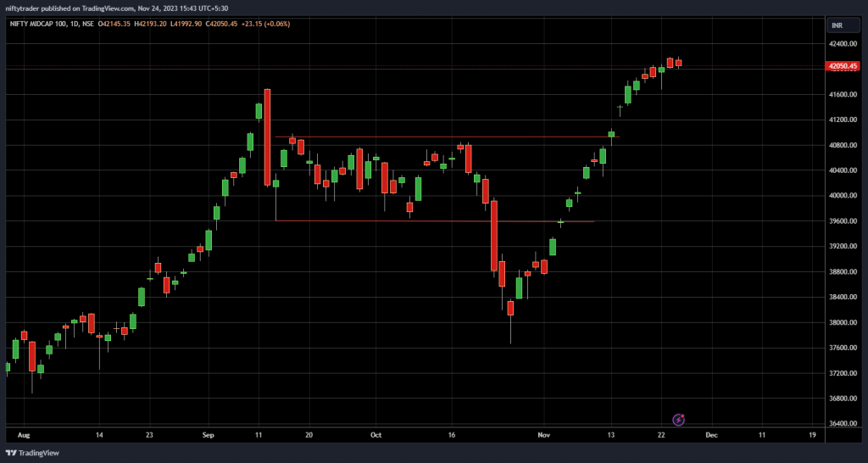868x463 pixels.
Task: Click the Dec label on the time axis
Action: coord(712,435)
